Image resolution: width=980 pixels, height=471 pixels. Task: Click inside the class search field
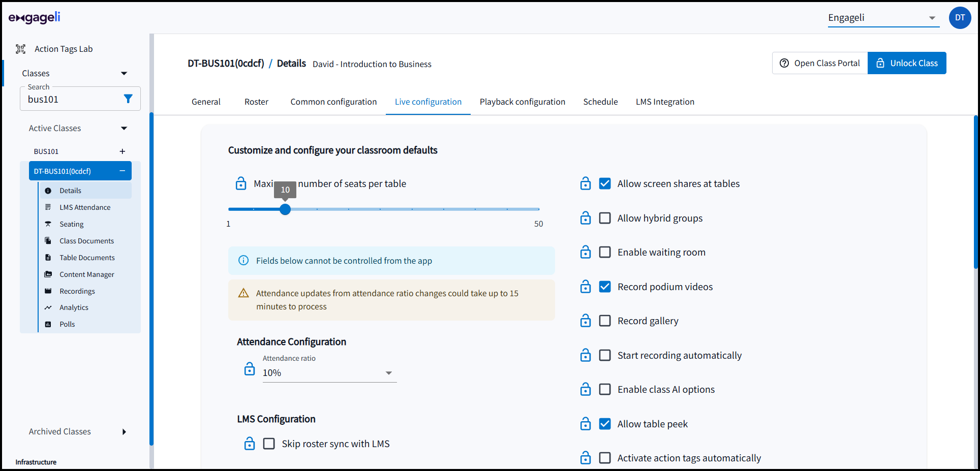coord(71,99)
